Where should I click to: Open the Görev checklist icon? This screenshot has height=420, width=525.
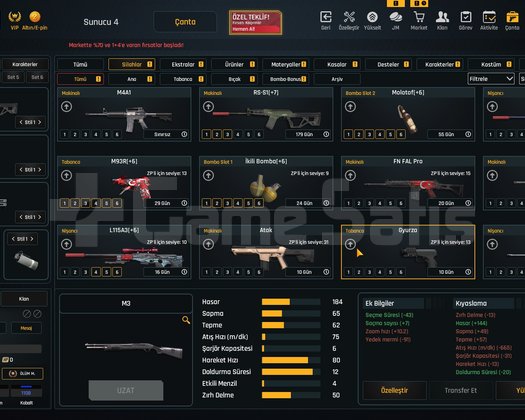click(465, 17)
